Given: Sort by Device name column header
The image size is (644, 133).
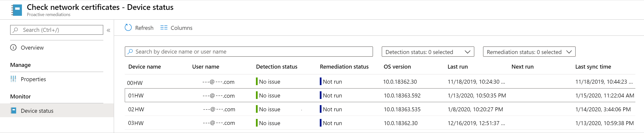Looking at the screenshot, I should coord(144,67).
